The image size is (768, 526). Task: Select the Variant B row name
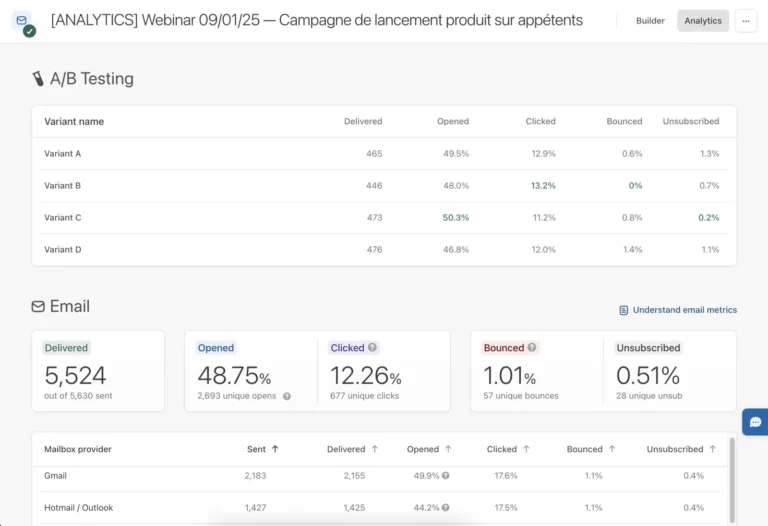click(x=63, y=186)
